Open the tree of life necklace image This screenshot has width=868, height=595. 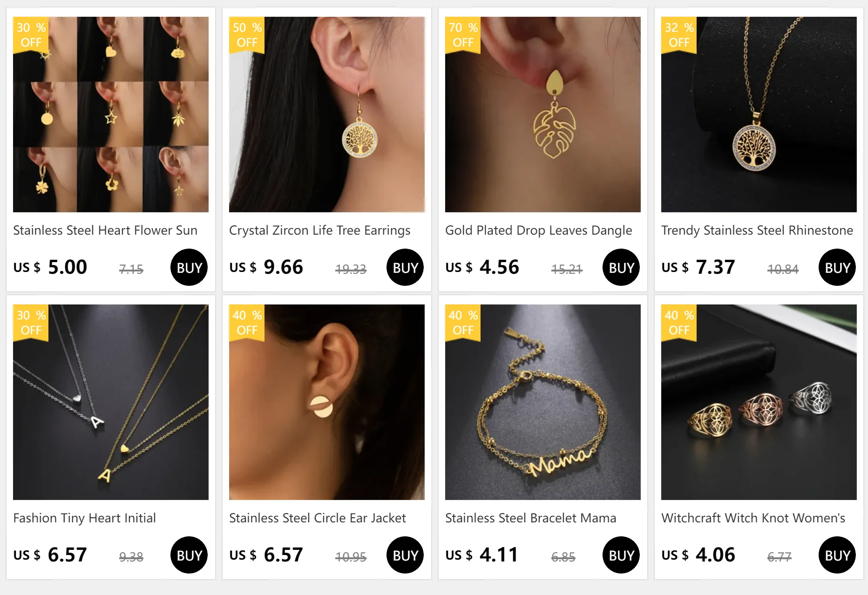pyautogui.click(x=759, y=115)
